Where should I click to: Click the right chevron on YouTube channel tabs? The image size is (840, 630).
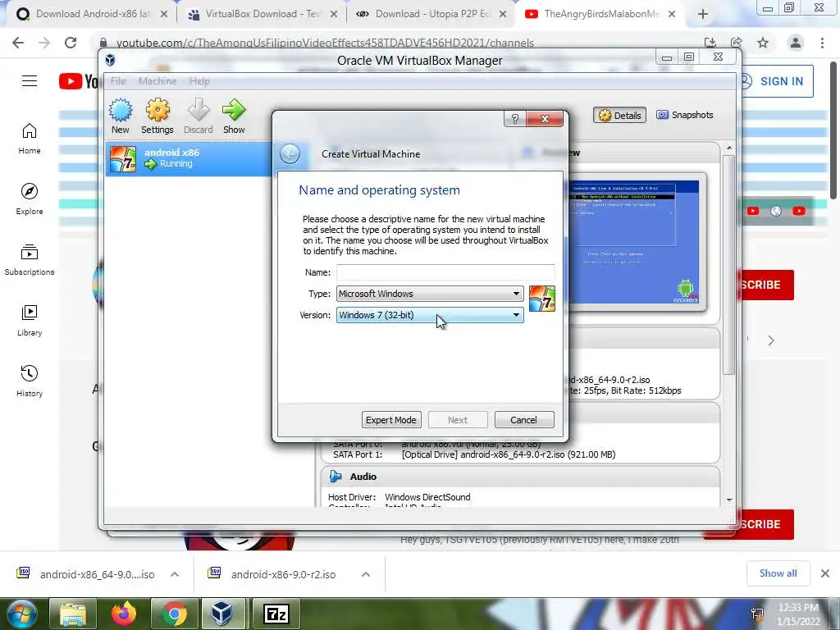click(771, 340)
